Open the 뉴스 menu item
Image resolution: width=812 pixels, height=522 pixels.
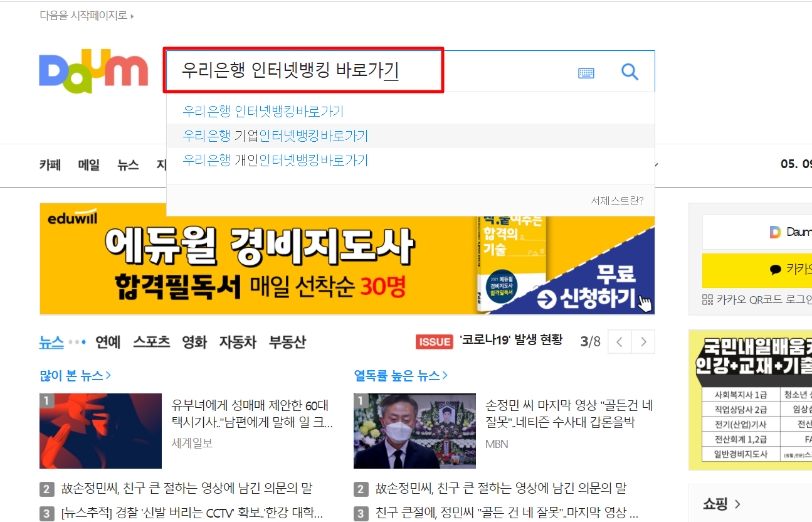click(x=128, y=165)
